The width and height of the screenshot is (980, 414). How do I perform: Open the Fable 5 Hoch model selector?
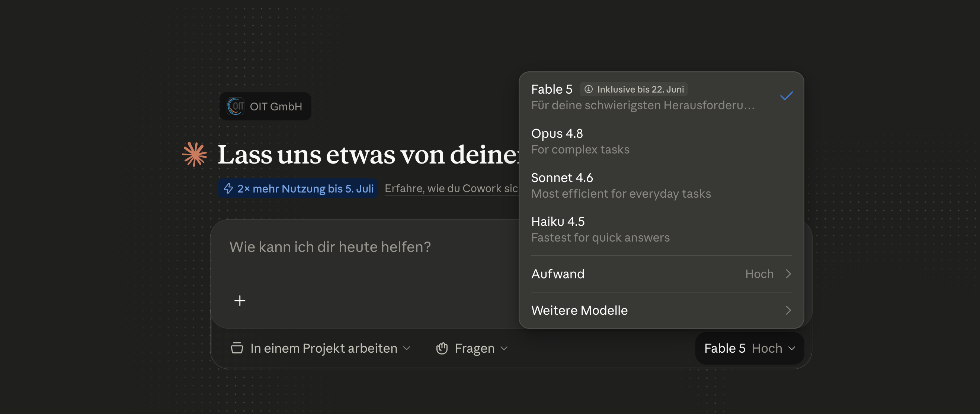pos(749,349)
